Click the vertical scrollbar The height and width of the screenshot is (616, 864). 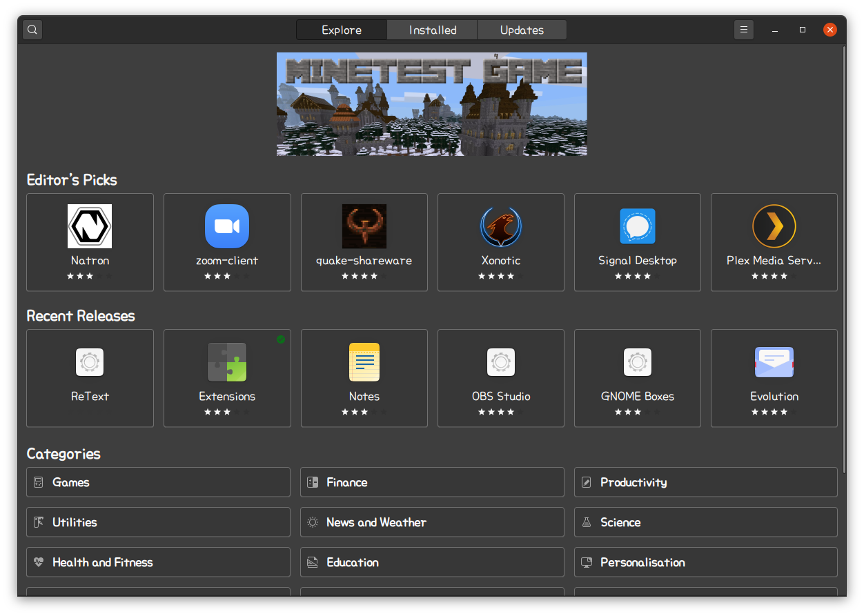click(x=844, y=259)
